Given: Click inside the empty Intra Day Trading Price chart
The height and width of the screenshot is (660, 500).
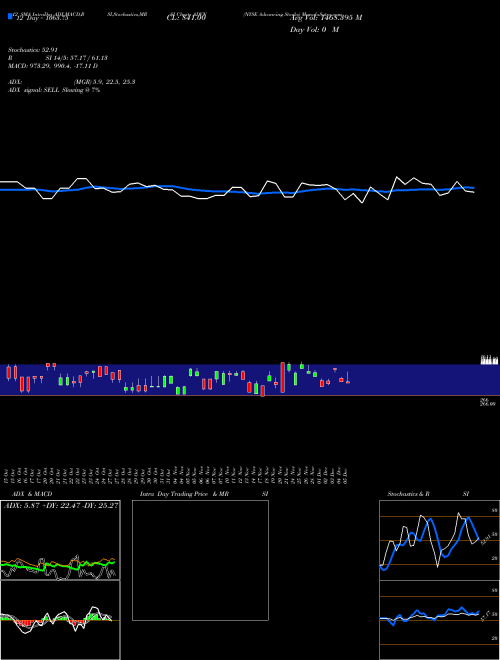Looking at the screenshot, I should [x=200, y=560].
